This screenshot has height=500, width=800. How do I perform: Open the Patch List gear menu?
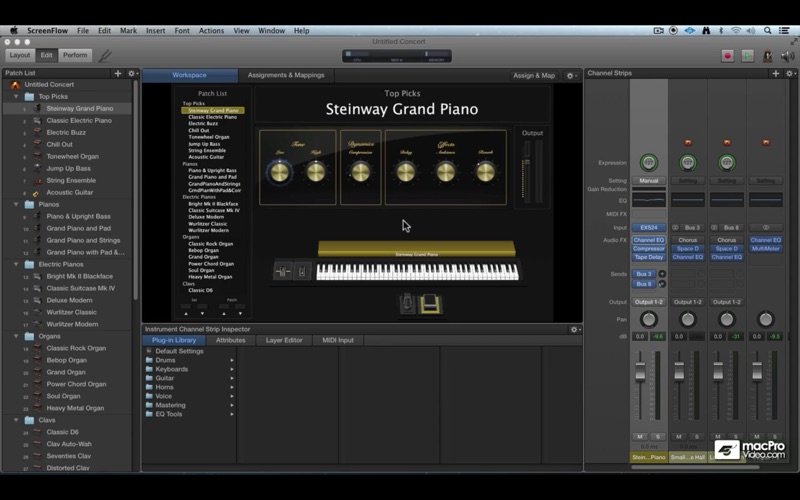click(132, 73)
